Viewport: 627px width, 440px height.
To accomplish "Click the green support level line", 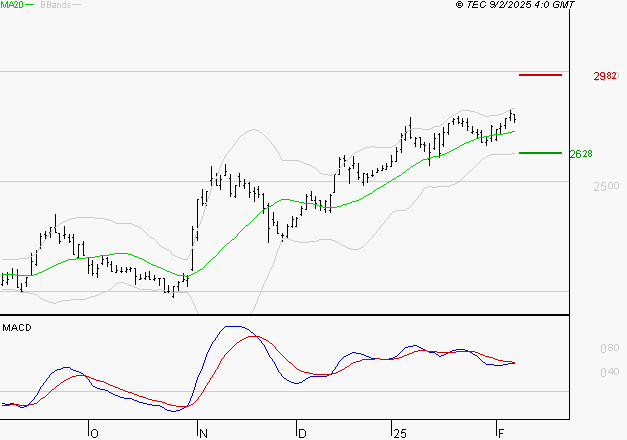I will 540,153.
